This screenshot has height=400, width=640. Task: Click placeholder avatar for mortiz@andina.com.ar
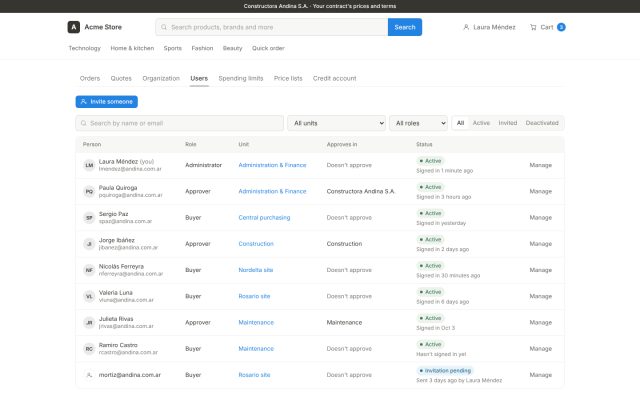coord(89,375)
